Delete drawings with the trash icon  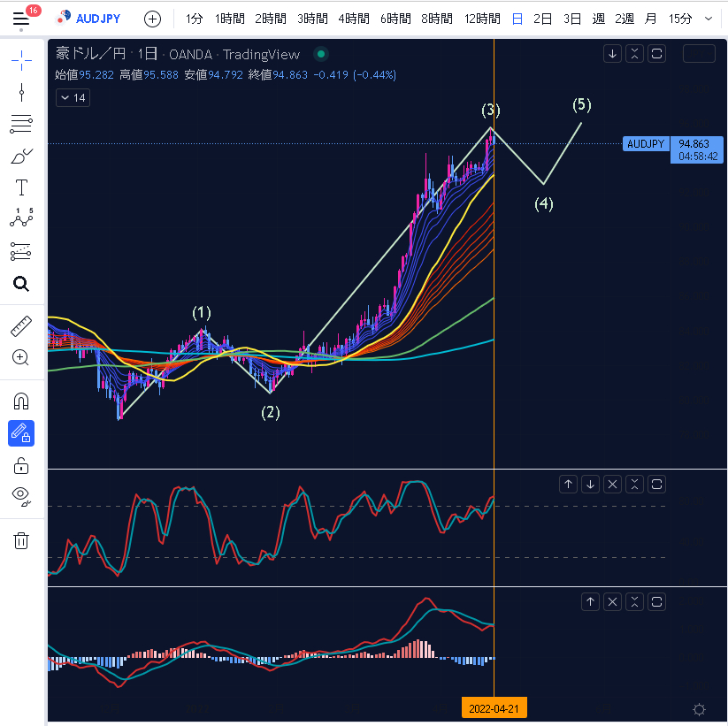(x=21, y=540)
